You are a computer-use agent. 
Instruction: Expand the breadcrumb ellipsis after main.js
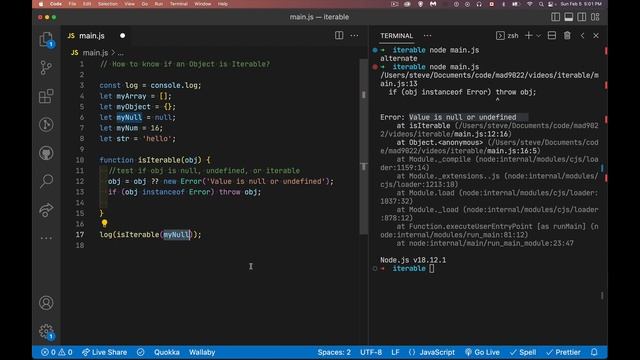(121, 53)
